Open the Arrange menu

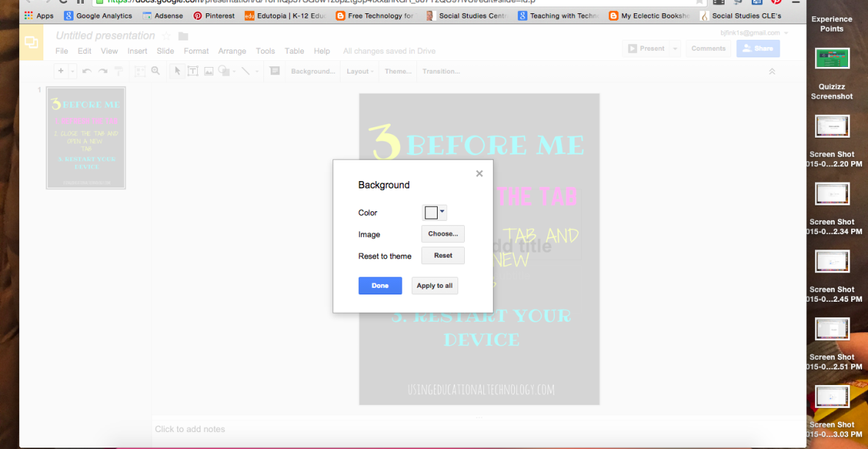pos(232,51)
